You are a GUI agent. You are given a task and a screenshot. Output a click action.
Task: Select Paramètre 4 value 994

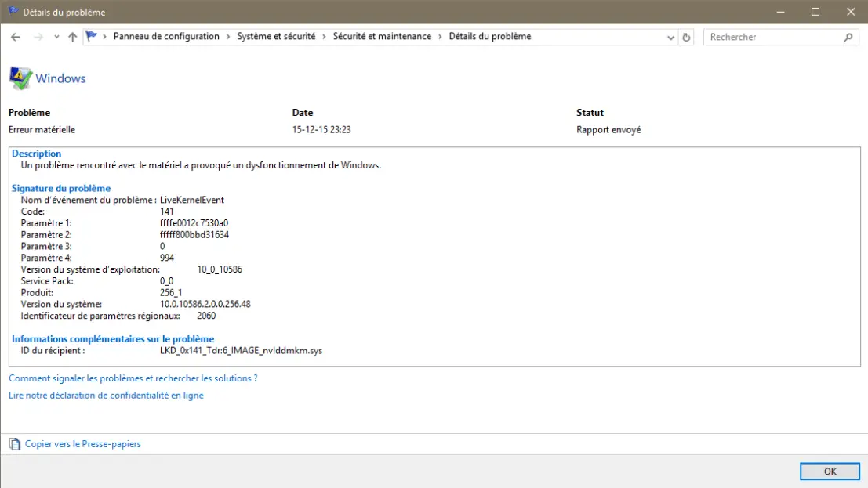point(167,258)
